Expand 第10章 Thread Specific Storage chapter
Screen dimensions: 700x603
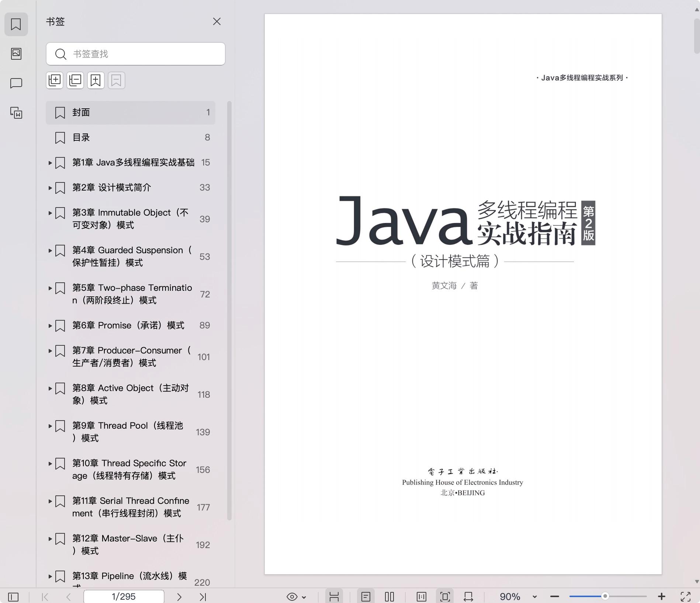tap(50, 463)
